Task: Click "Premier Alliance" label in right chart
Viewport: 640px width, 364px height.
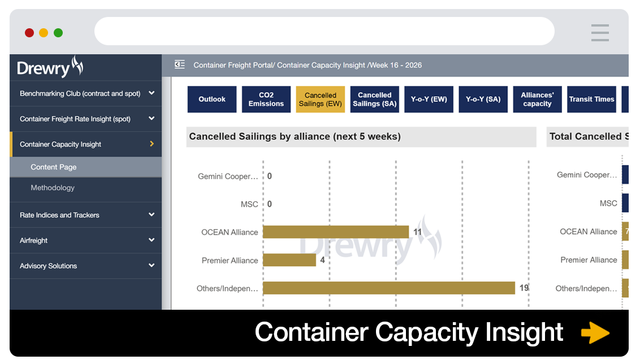Action: tap(589, 260)
